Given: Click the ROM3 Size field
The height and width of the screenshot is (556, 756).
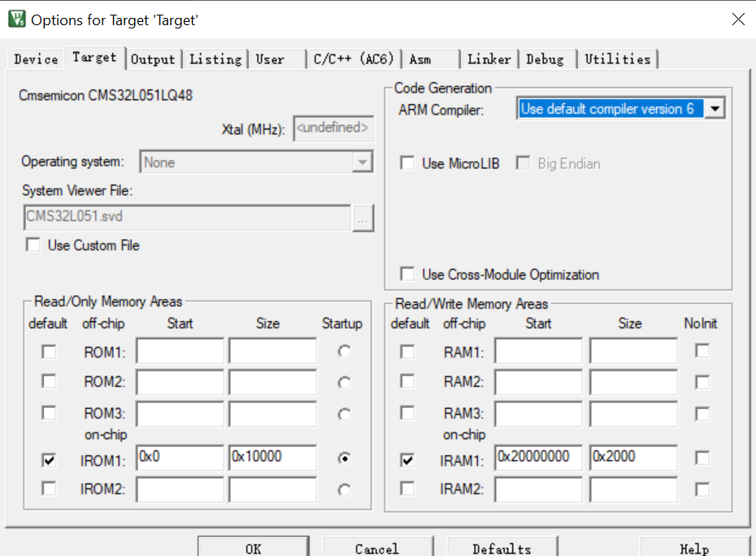Looking at the screenshot, I should pos(273,415).
